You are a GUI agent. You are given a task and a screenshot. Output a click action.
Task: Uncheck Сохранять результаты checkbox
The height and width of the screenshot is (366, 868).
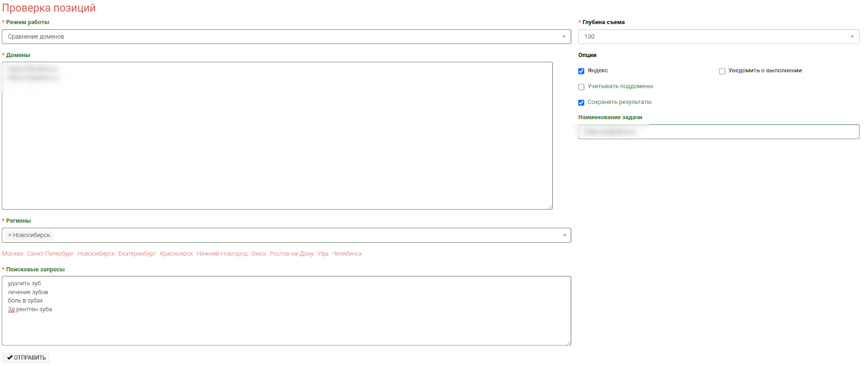[x=581, y=103]
